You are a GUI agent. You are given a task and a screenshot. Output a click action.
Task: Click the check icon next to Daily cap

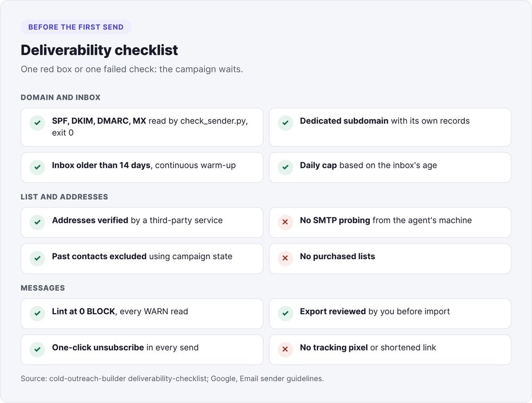click(285, 167)
